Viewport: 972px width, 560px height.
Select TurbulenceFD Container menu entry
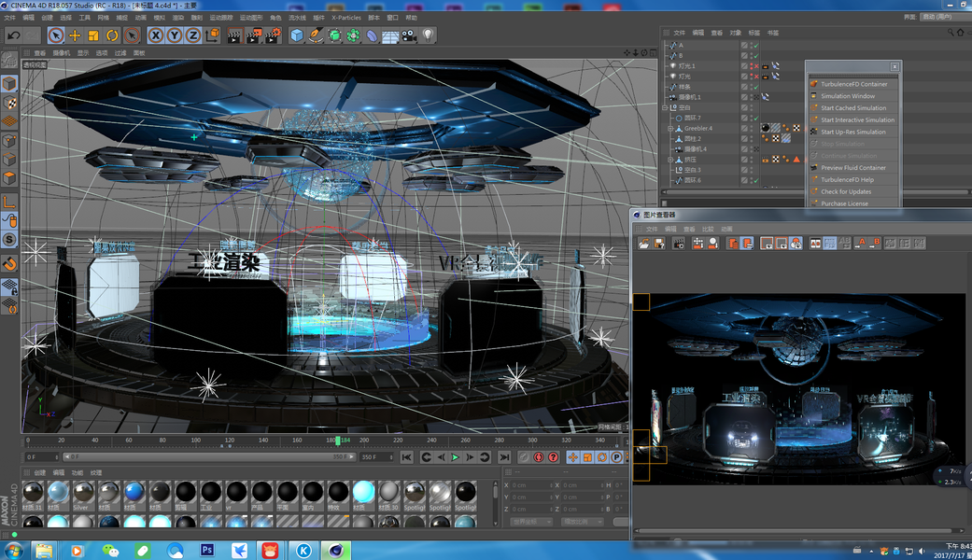(853, 84)
